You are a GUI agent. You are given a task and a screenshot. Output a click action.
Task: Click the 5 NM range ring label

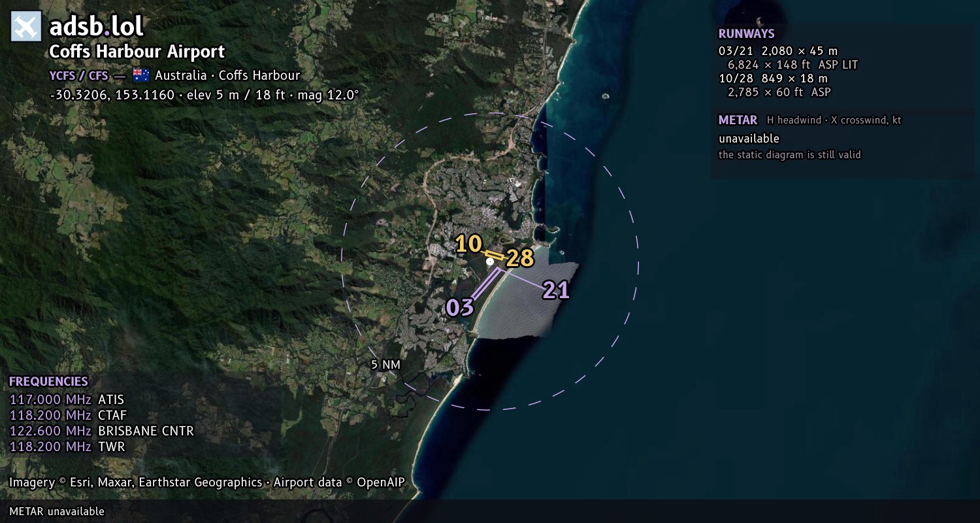385,365
